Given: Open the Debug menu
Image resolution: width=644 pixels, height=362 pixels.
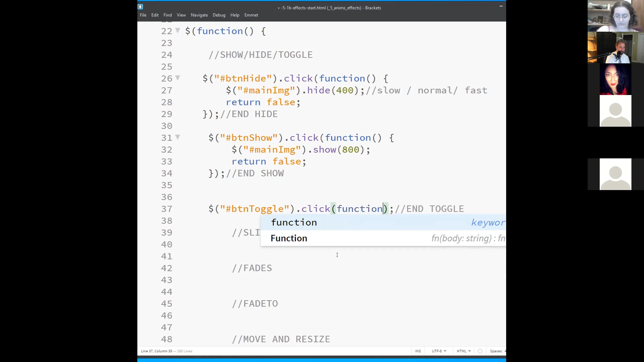Looking at the screenshot, I should tap(219, 15).
